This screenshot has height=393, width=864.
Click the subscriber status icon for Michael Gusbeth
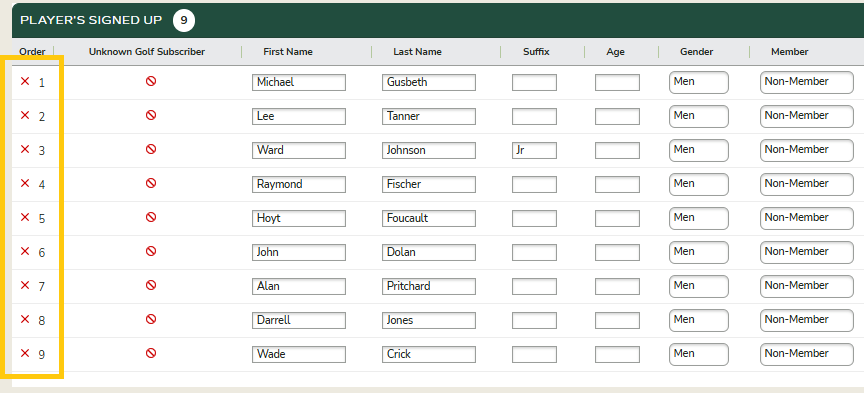pos(151,81)
